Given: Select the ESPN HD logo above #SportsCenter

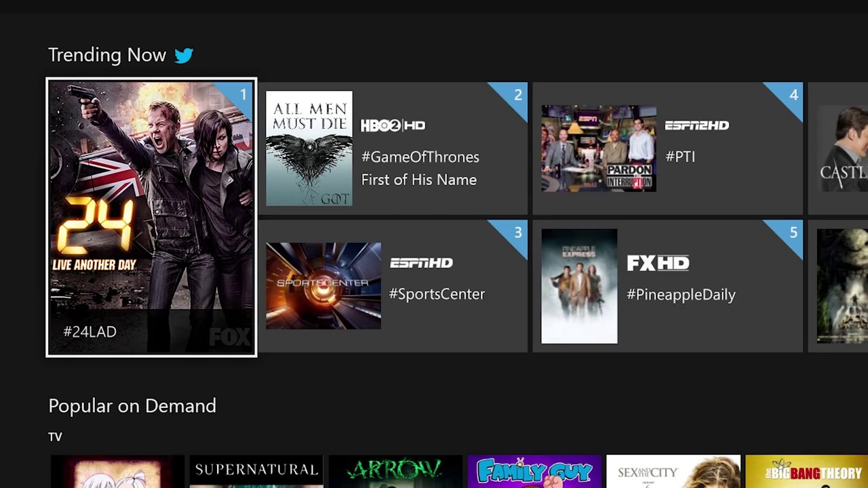Looking at the screenshot, I should tap(421, 263).
